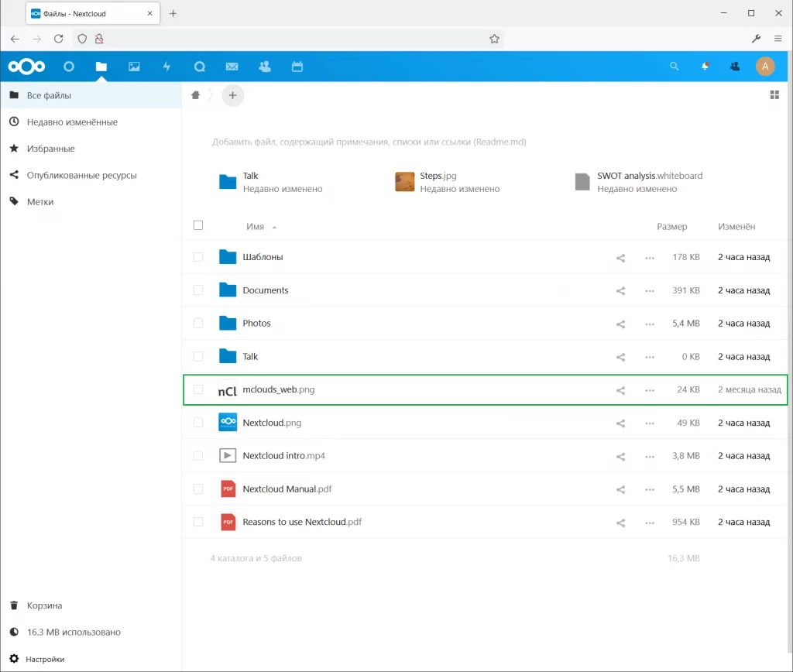Select the Шаблоны folder checkbox
This screenshot has height=672, width=793.
[198, 257]
